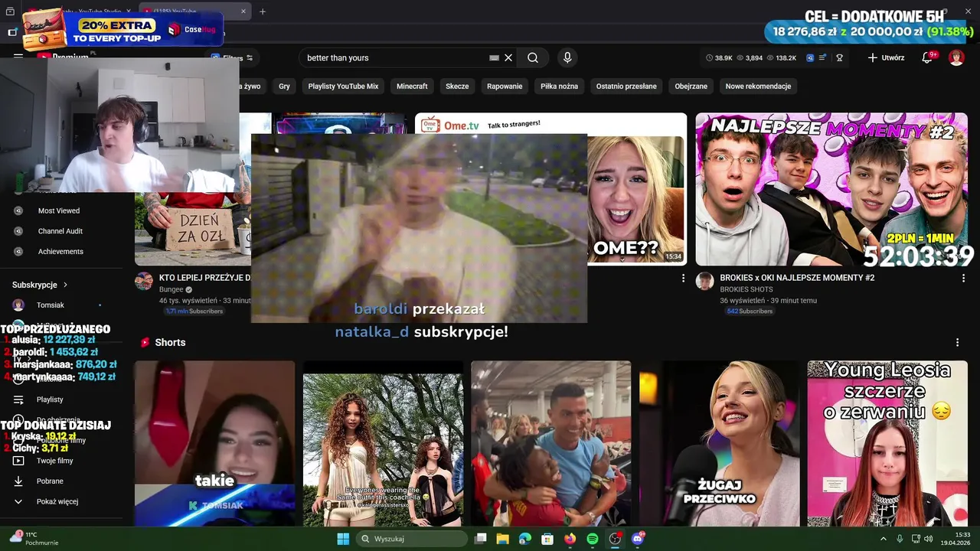The height and width of the screenshot is (551, 980).
Task: Start voice search with microphone icon
Action: click(567, 57)
